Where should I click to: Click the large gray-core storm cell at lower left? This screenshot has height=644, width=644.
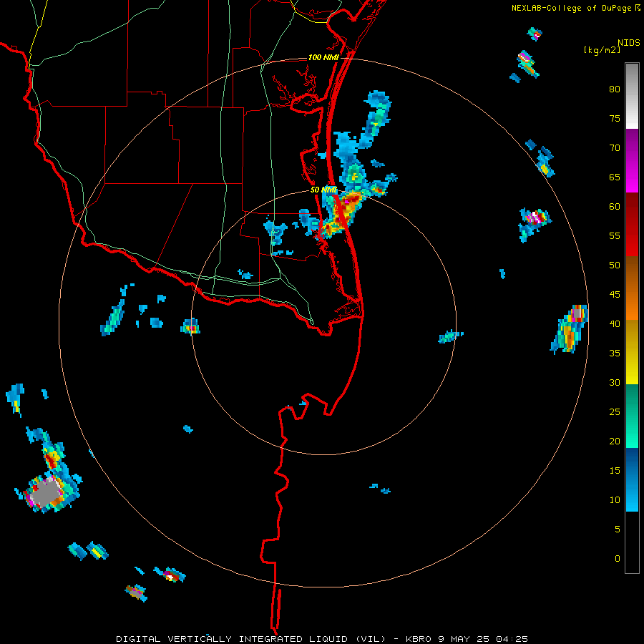tap(46, 492)
